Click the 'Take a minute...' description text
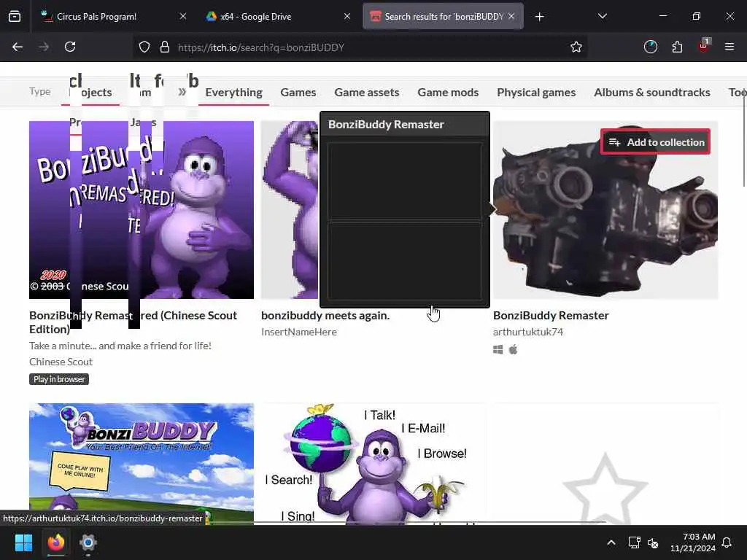 [120, 346]
